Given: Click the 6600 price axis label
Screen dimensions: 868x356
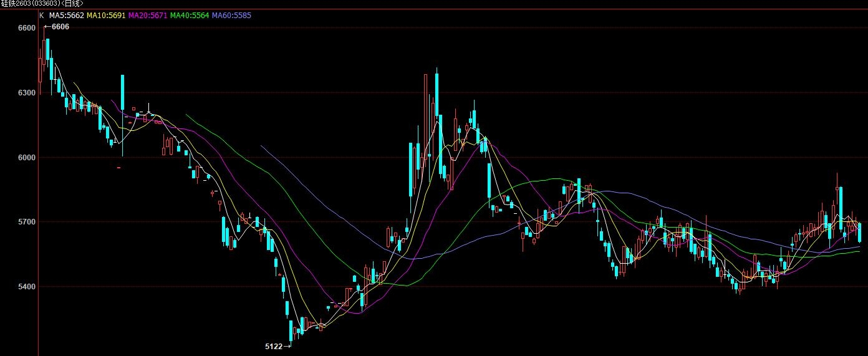Looking at the screenshot, I should tap(27, 28).
